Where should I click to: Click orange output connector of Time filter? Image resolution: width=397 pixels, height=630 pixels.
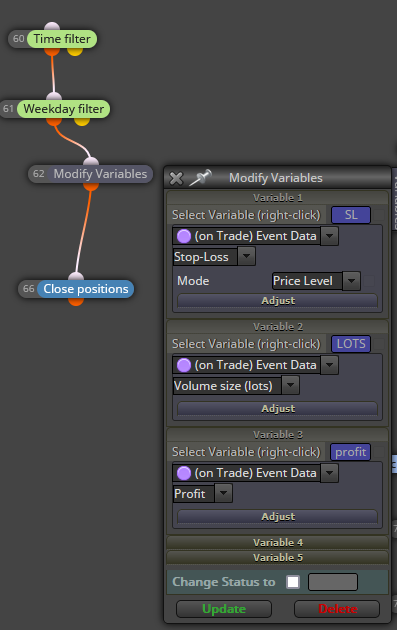pos(52,52)
